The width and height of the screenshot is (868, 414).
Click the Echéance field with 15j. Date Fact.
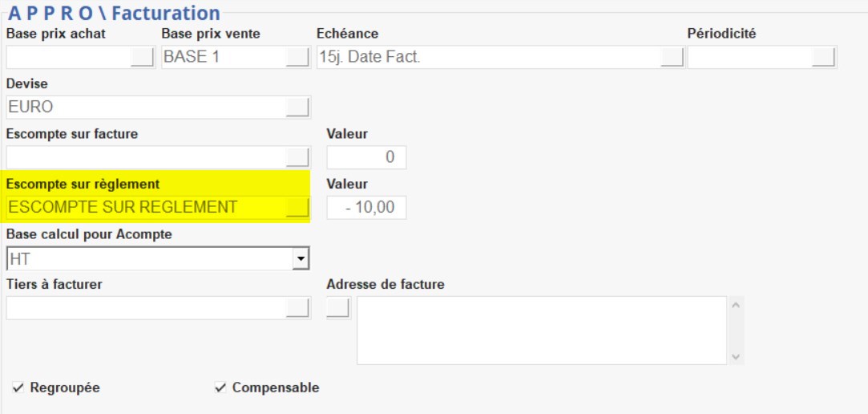coord(487,58)
